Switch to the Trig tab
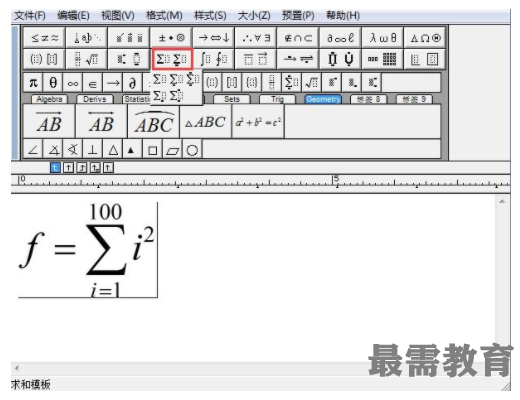 point(277,99)
